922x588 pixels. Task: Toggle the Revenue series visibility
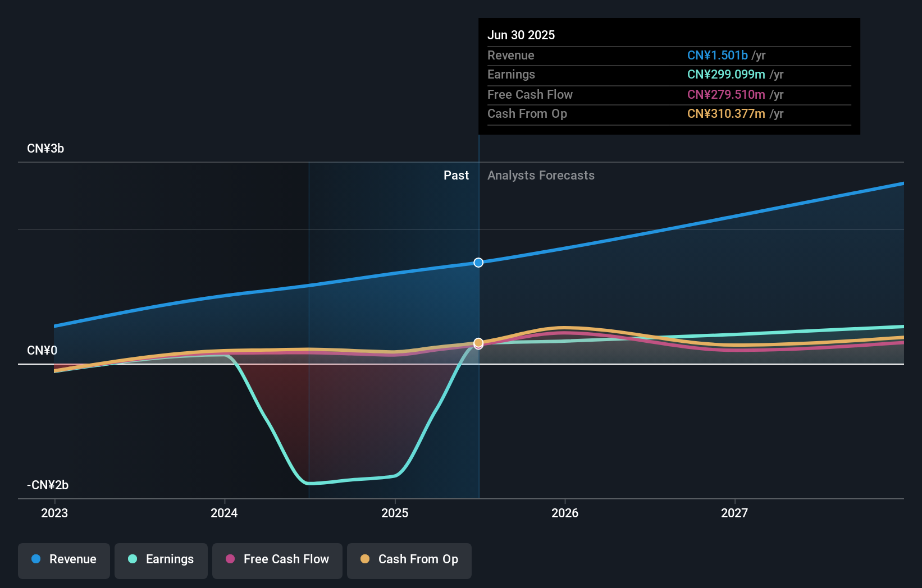63,559
